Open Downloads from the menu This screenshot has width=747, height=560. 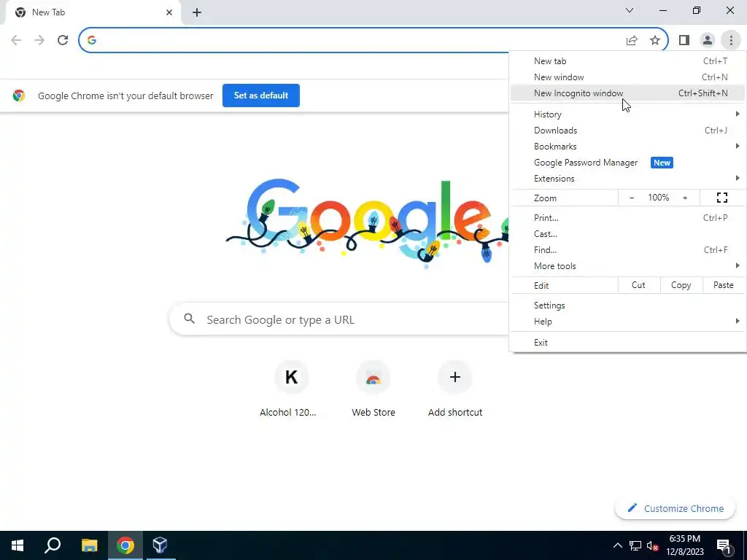click(x=627, y=131)
